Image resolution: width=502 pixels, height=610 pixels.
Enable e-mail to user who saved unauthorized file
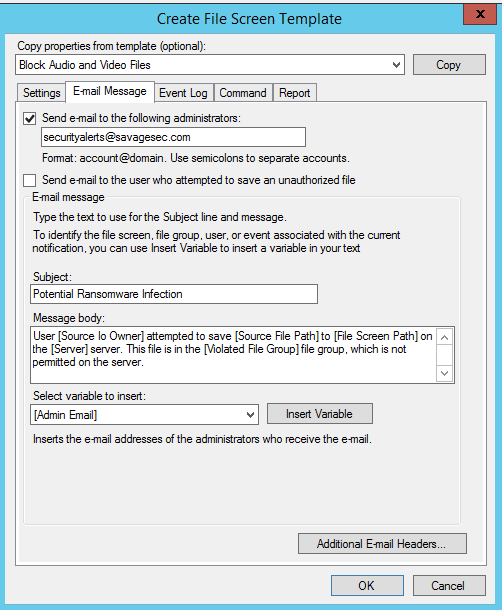[x=30, y=180]
